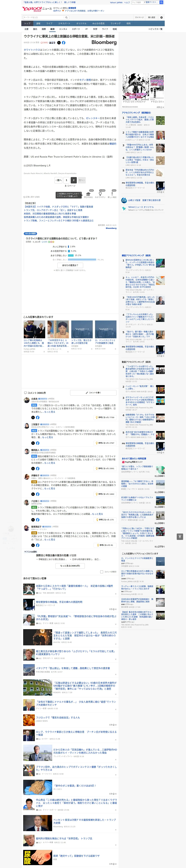
Task: Select the 国際 category
Action: coord(44,29)
